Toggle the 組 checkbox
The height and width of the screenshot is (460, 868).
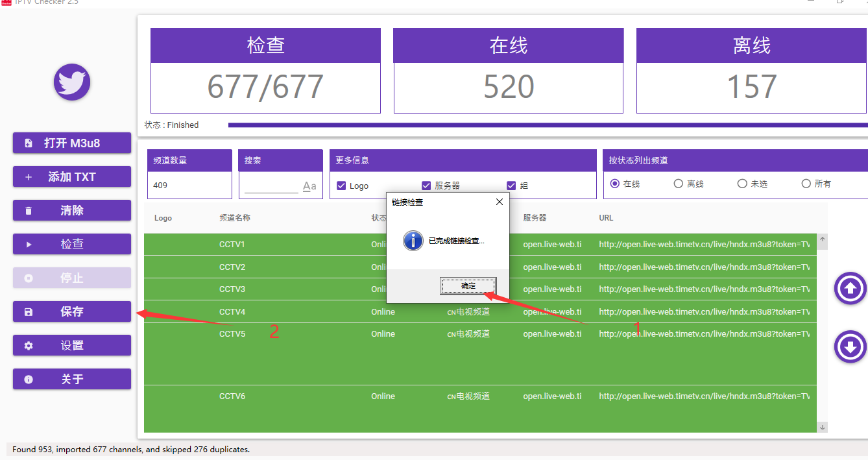pos(511,186)
